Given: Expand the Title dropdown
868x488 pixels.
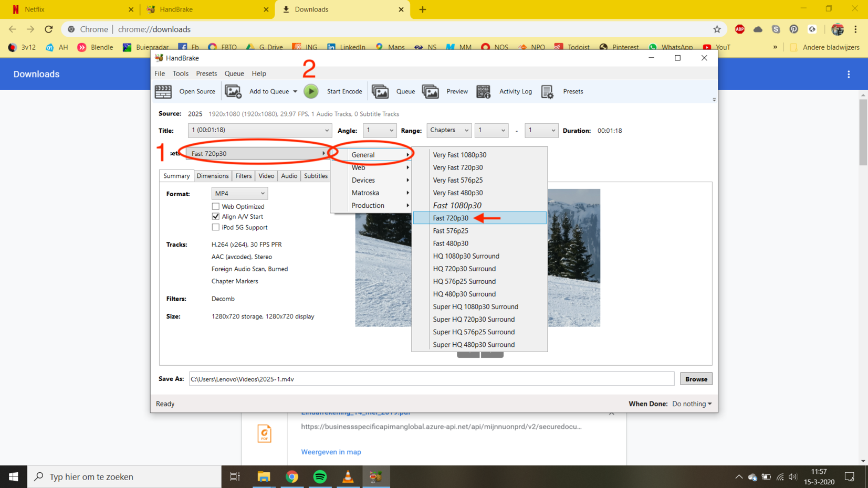Looking at the screenshot, I should 260,130.
